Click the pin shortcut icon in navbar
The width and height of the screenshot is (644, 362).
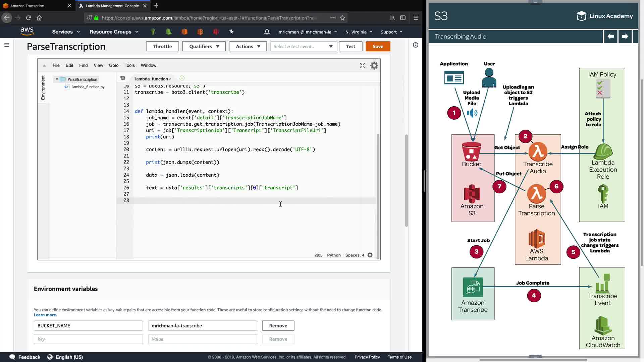[231, 32]
